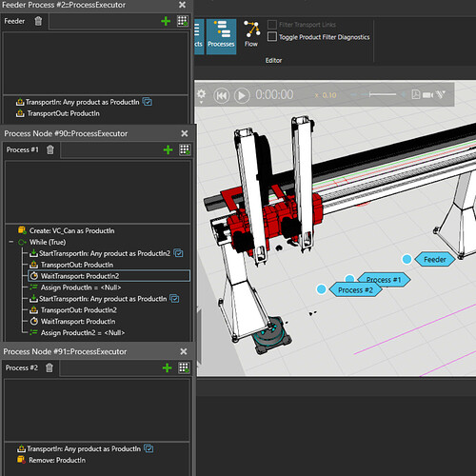Click the Create statement product icon
This screenshot has width=476, height=476.
point(22,230)
